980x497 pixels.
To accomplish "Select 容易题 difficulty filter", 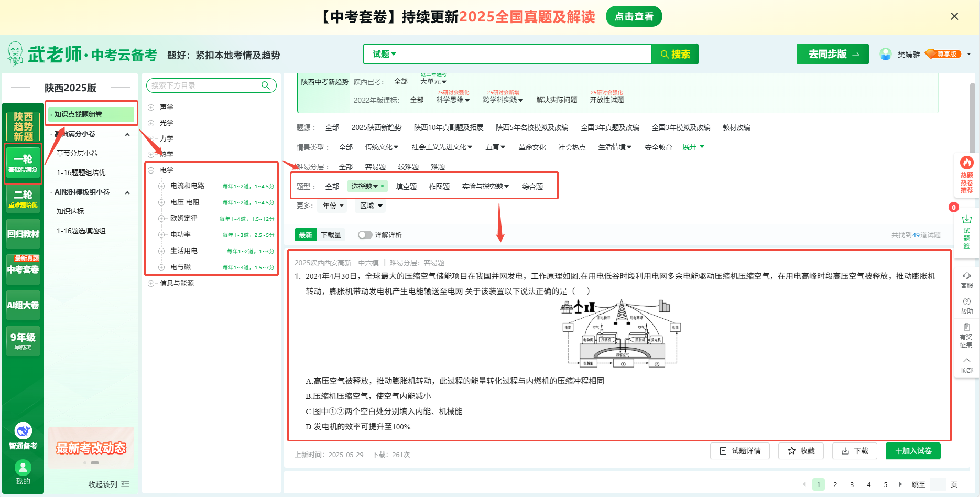I will pyautogui.click(x=375, y=167).
